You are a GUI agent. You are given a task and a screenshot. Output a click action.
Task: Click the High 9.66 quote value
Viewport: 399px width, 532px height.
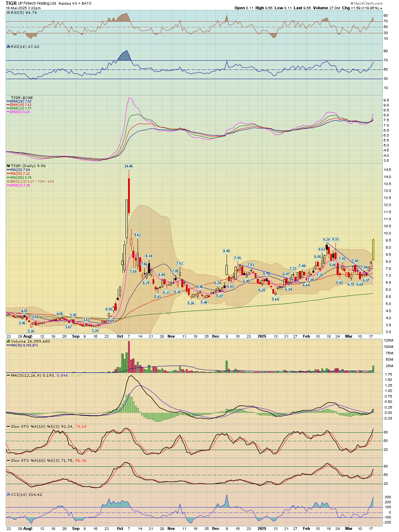tap(264, 8)
